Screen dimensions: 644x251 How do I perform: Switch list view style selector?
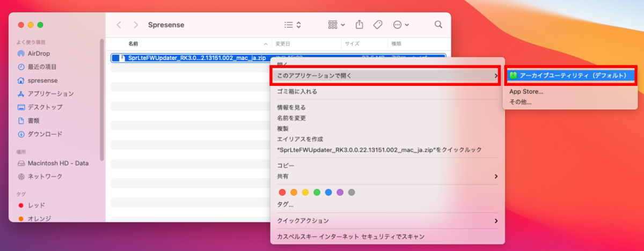(x=292, y=25)
